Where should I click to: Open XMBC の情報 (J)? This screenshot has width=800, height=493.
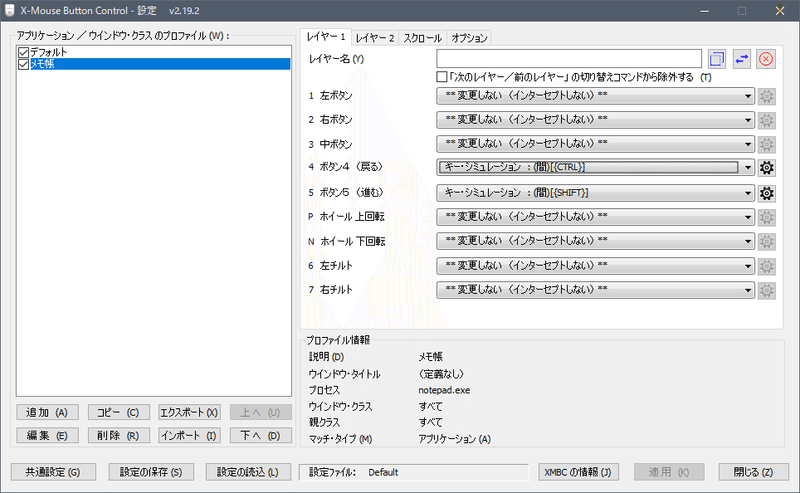click(578, 472)
